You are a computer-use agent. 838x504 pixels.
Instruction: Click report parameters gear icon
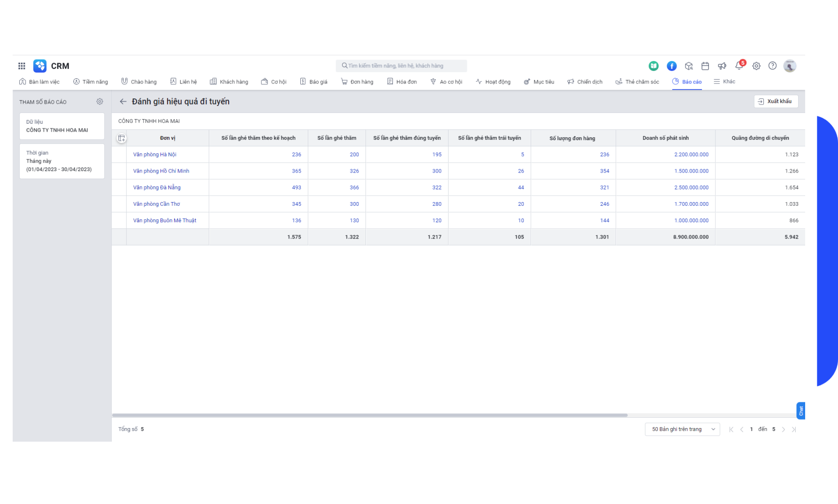(x=99, y=102)
